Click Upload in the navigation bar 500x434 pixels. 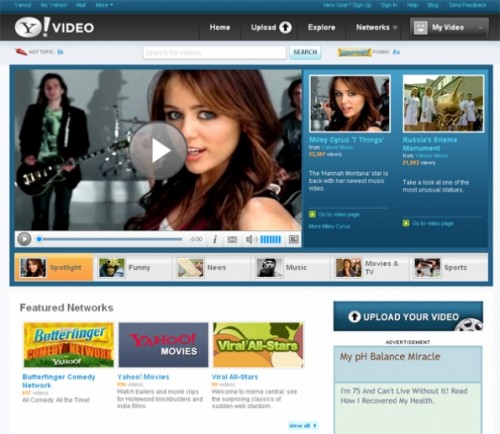pos(263,27)
